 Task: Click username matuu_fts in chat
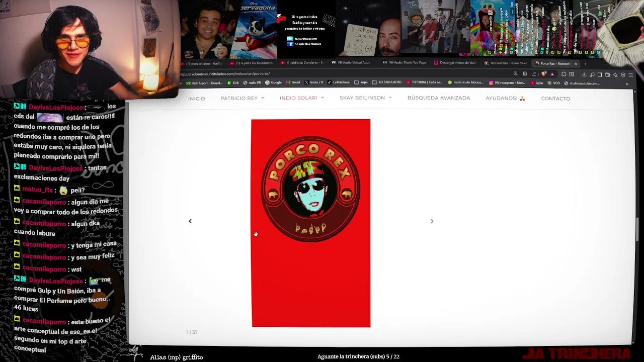pos(38,190)
